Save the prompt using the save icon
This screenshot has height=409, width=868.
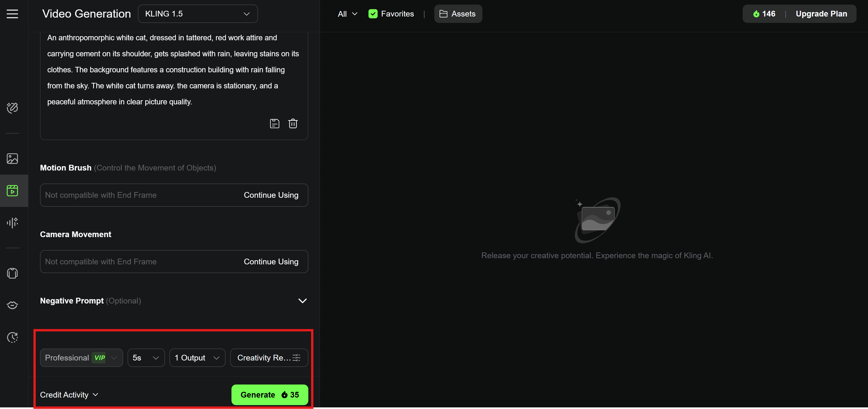[x=275, y=123]
